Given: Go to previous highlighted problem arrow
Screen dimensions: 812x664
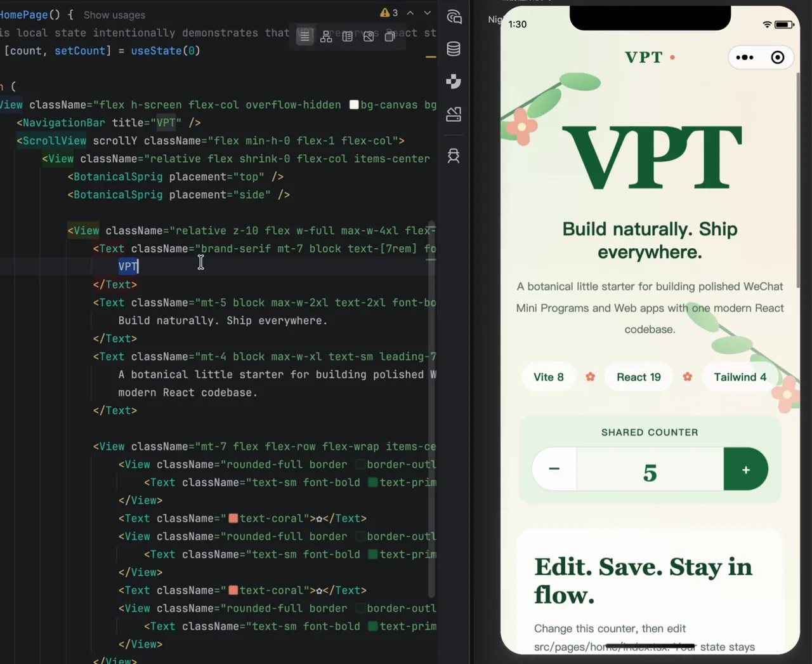Looking at the screenshot, I should pyautogui.click(x=410, y=13).
